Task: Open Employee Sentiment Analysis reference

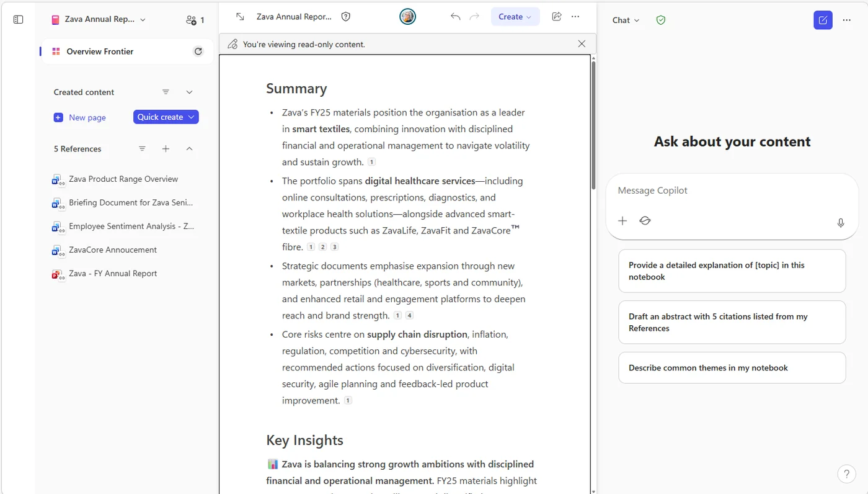Action: click(124, 227)
